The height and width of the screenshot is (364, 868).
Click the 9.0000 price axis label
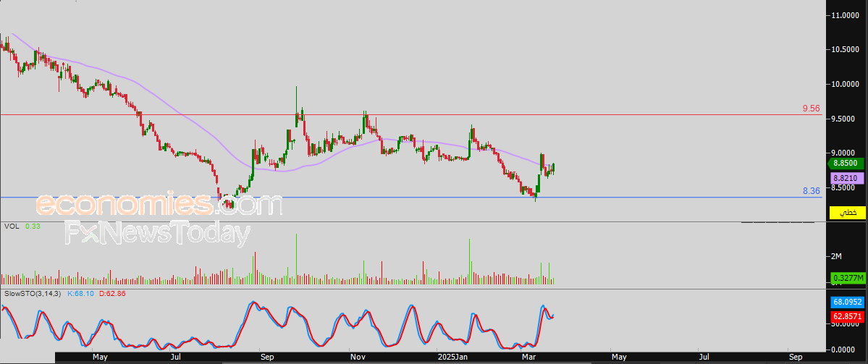coord(844,153)
